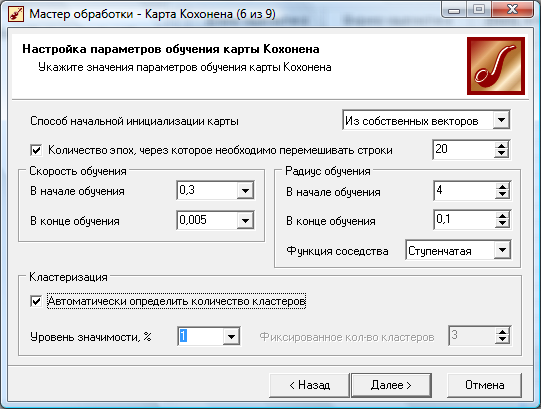Close the wizard window
The image size is (541, 409).
pyautogui.click(x=512, y=10)
